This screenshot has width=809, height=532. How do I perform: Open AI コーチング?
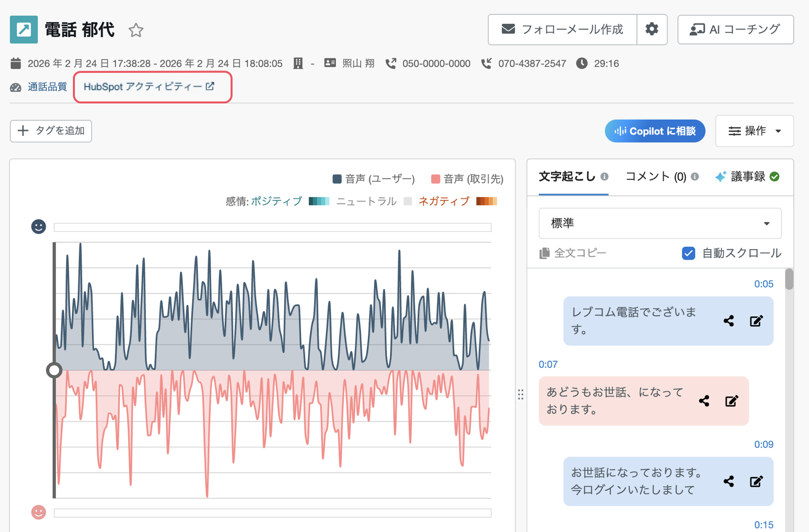736,30
